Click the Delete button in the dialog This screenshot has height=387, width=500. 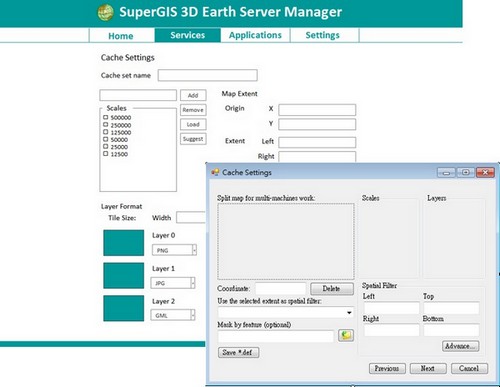point(332,289)
